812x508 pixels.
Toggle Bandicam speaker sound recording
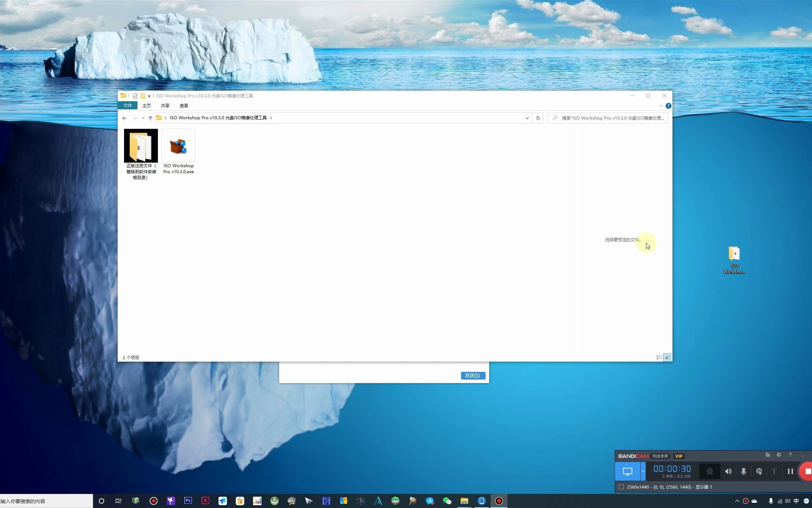coord(728,471)
